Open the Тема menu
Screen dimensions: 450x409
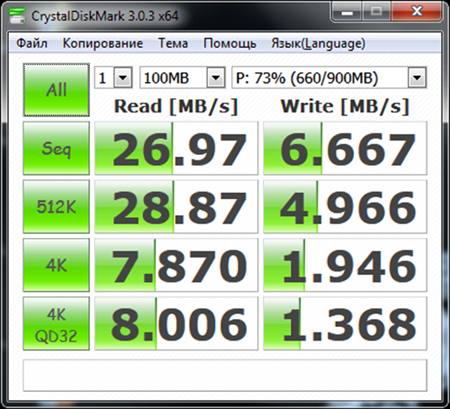pos(173,43)
